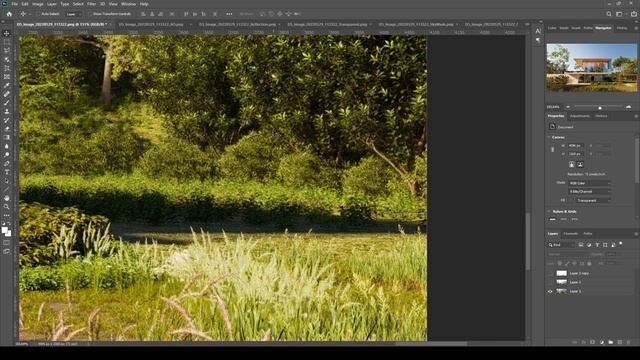The width and height of the screenshot is (640, 360).
Task: Filter layers by type (T) icon
Action: [x=597, y=245]
